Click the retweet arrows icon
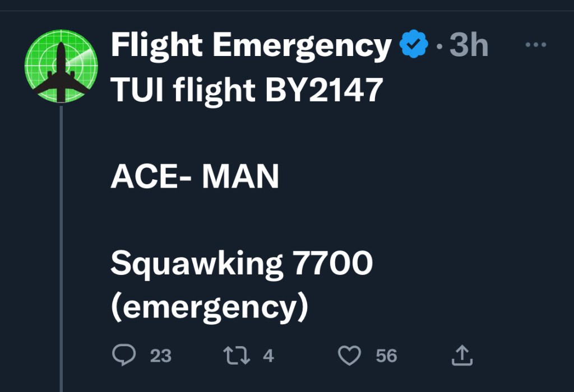 (237, 355)
